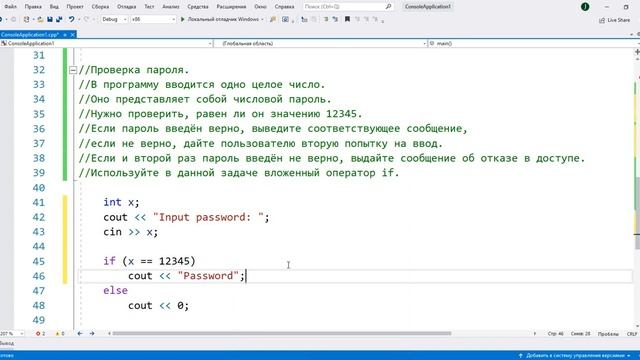Open the main() member dropdown
The height and width of the screenshot is (360, 640).
pos(533,43)
